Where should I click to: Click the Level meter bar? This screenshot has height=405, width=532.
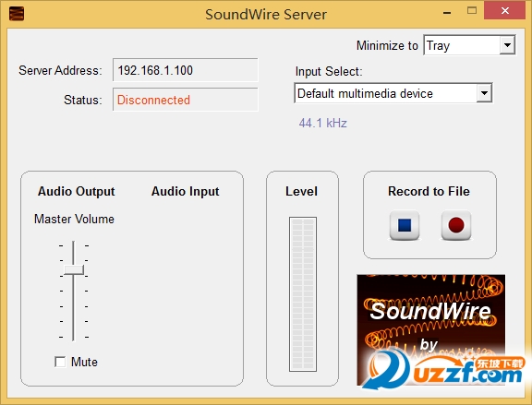pyautogui.click(x=303, y=294)
